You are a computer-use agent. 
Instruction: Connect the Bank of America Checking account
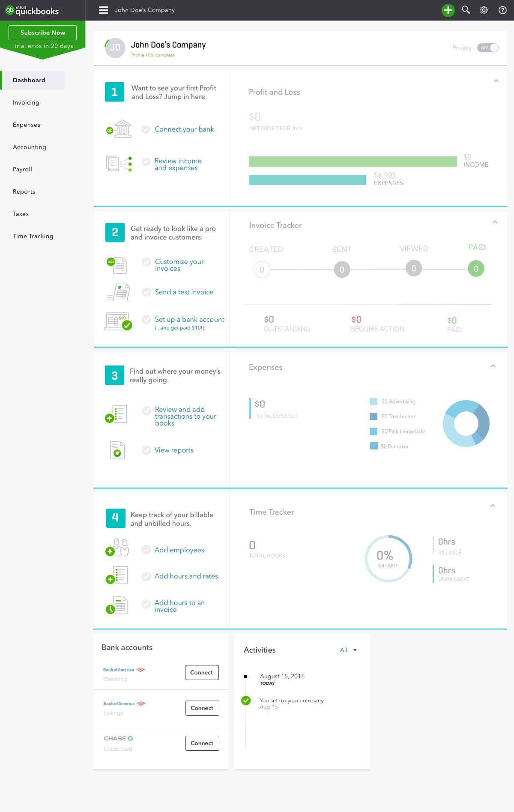click(x=202, y=672)
